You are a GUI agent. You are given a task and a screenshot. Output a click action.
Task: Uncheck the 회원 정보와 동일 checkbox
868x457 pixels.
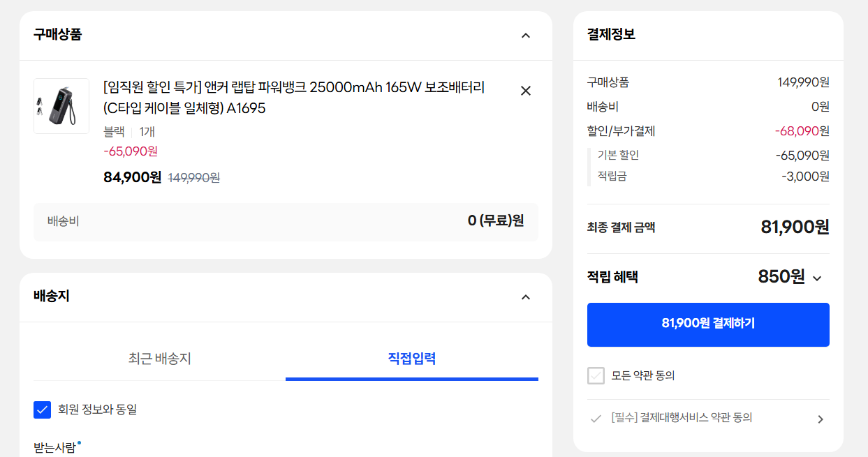(43, 410)
